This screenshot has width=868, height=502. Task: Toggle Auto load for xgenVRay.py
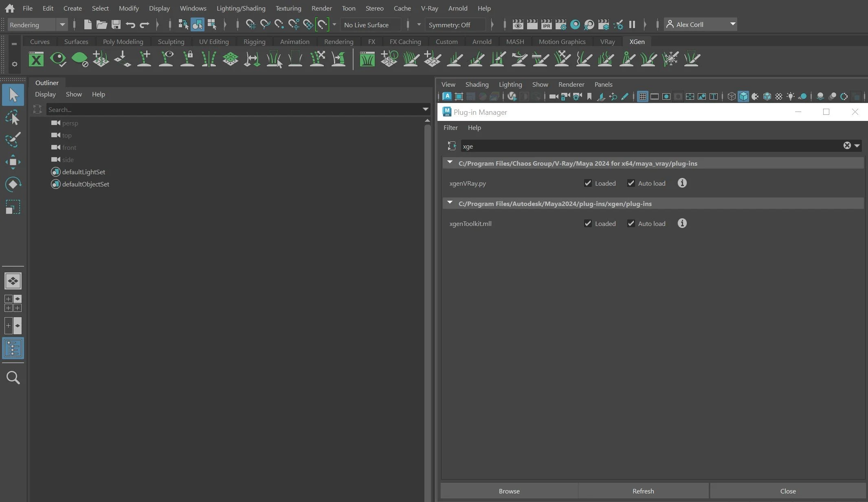[631, 183]
